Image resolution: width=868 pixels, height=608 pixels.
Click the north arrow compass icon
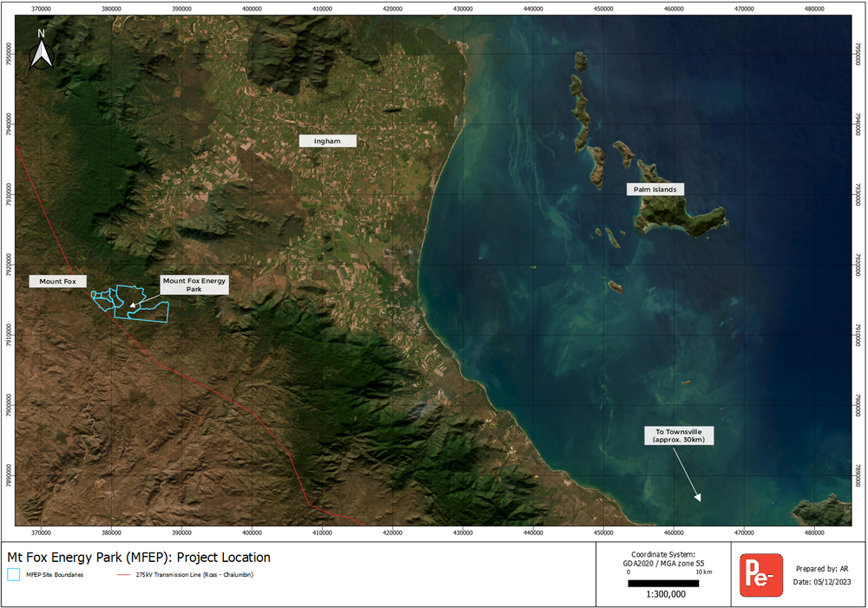click(41, 50)
